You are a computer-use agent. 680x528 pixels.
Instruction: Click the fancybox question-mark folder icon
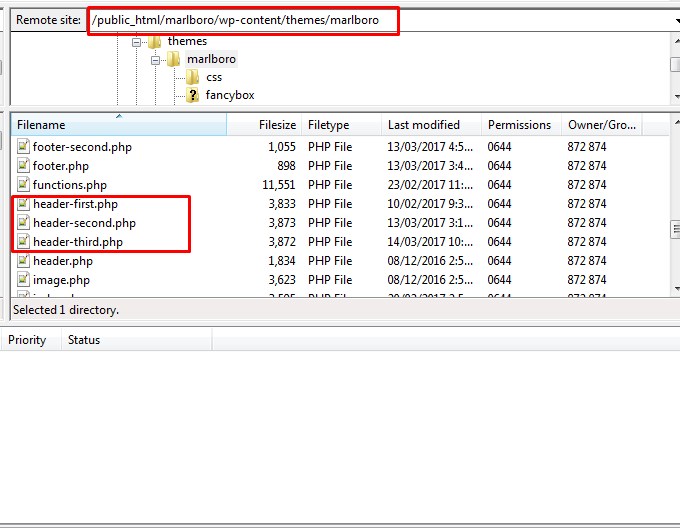pyautogui.click(x=193, y=95)
